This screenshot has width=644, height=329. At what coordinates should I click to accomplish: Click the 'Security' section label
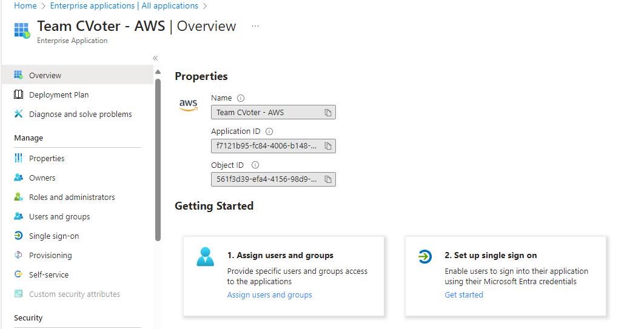[28, 317]
